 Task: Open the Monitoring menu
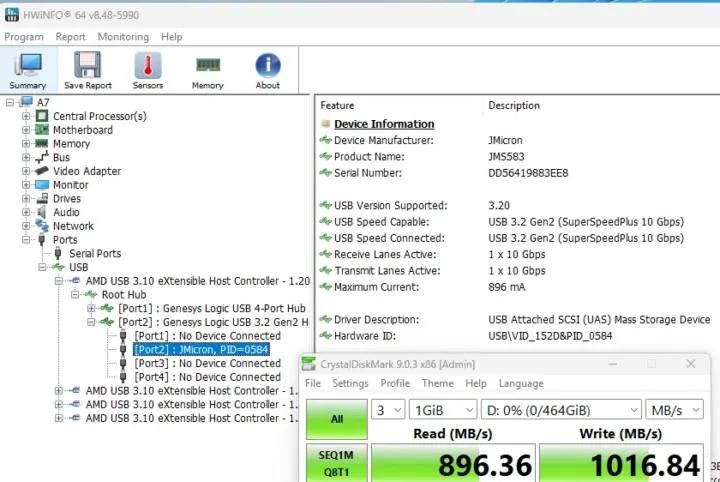click(123, 37)
